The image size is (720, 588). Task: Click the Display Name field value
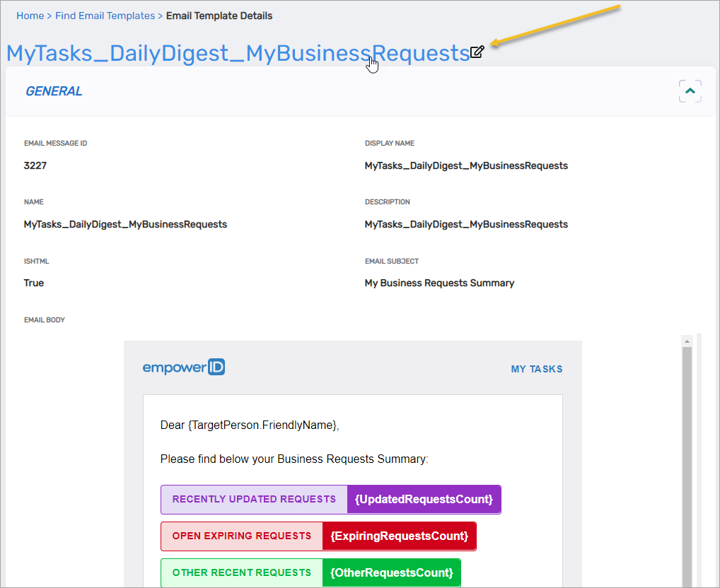[465, 165]
